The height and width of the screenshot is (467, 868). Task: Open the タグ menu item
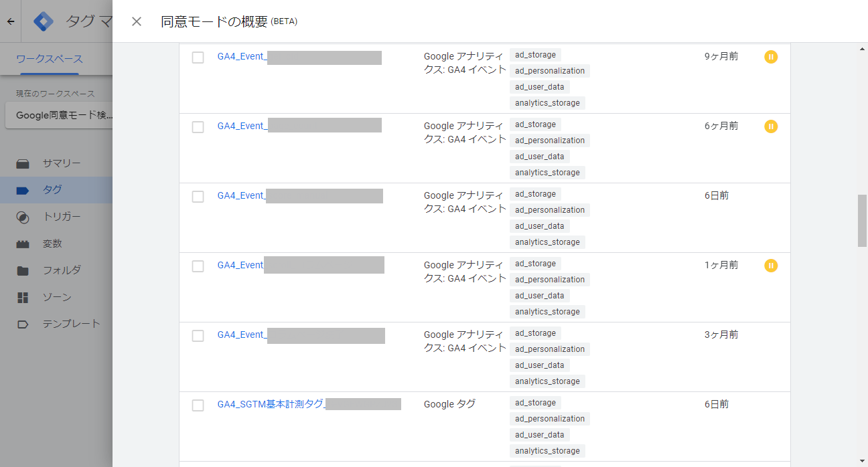[x=52, y=190]
